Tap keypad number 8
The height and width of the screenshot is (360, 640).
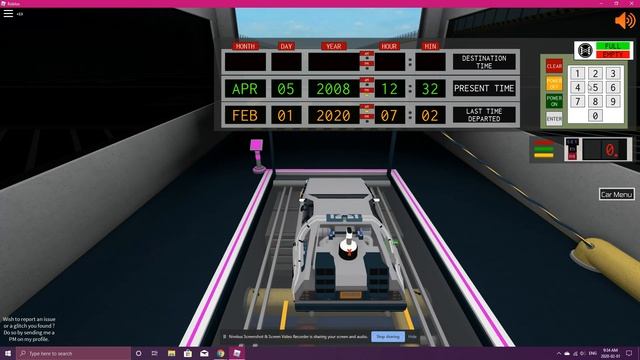[x=595, y=101]
